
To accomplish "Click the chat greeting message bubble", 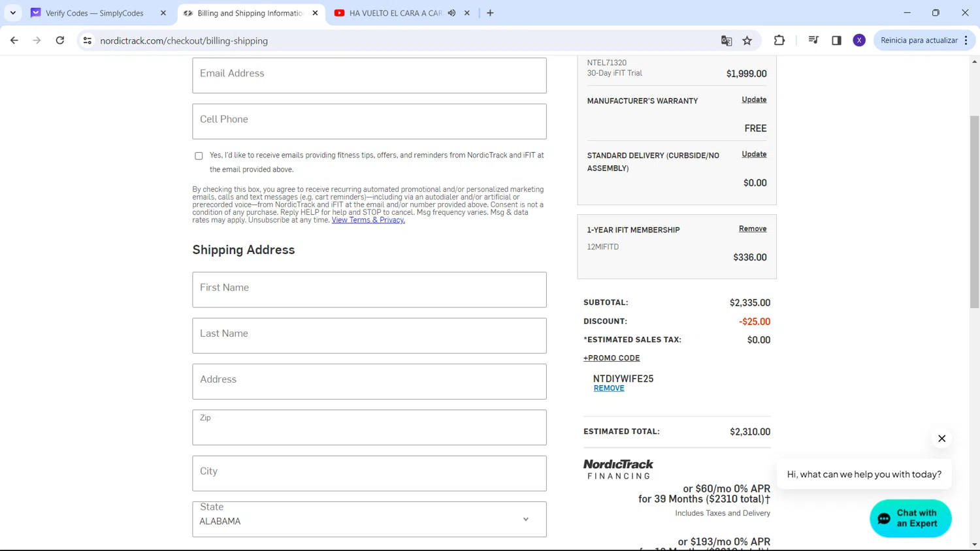I will pyautogui.click(x=864, y=474).
